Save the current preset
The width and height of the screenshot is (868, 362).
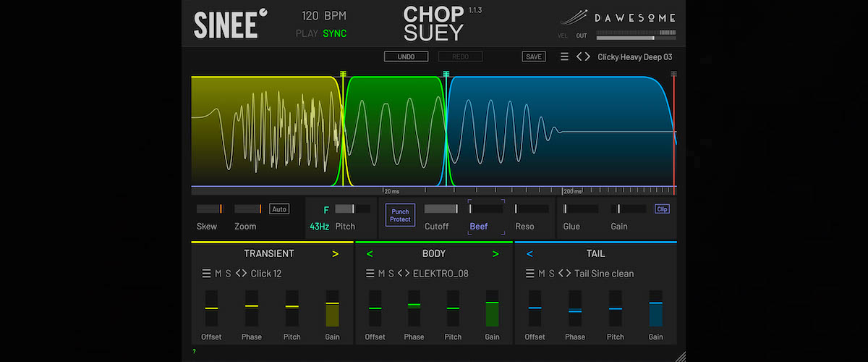tap(534, 56)
